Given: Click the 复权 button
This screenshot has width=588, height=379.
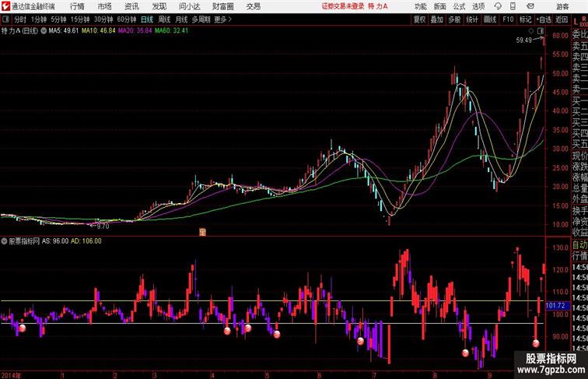Looking at the screenshot, I should [x=419, y=19].
